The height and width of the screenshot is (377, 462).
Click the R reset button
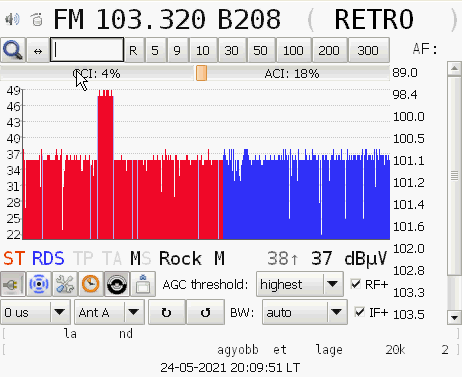pyautogui.click(x=133, y=50)
